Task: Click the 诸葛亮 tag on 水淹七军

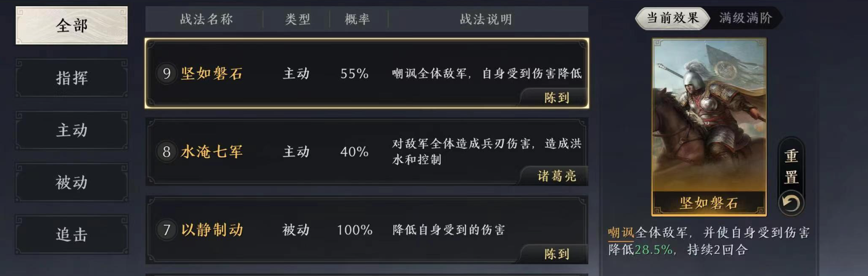Action: click(555, 176)
